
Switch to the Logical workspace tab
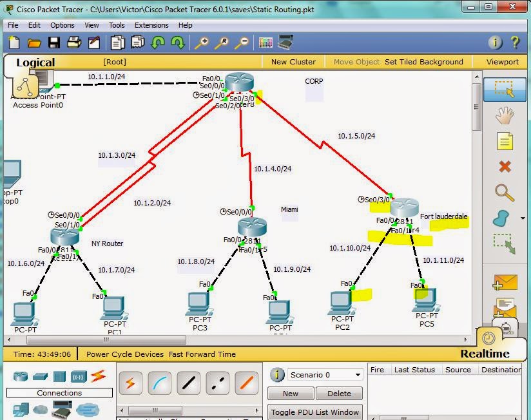pyautogui.click(x=35, y=62)
